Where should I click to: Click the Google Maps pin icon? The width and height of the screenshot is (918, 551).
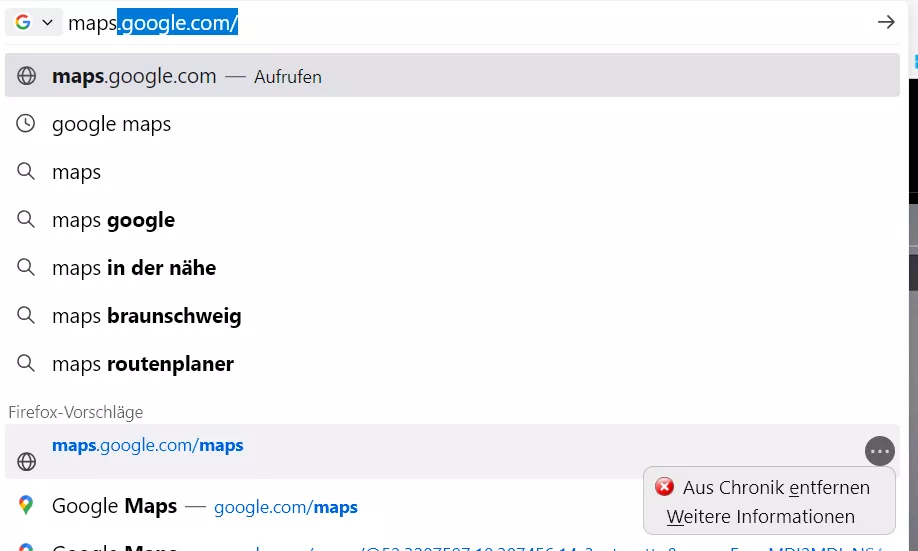click(x=26, y=506)
